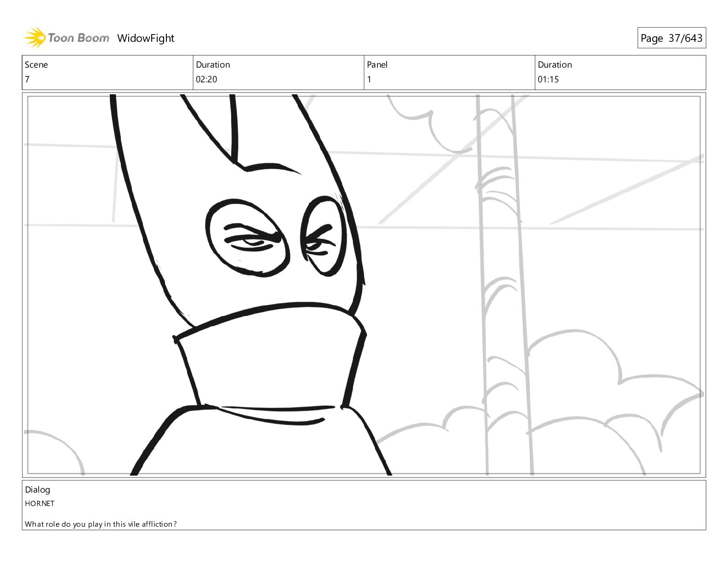
Task: Click the HORNET speaker name
Action: coord(40,504)
